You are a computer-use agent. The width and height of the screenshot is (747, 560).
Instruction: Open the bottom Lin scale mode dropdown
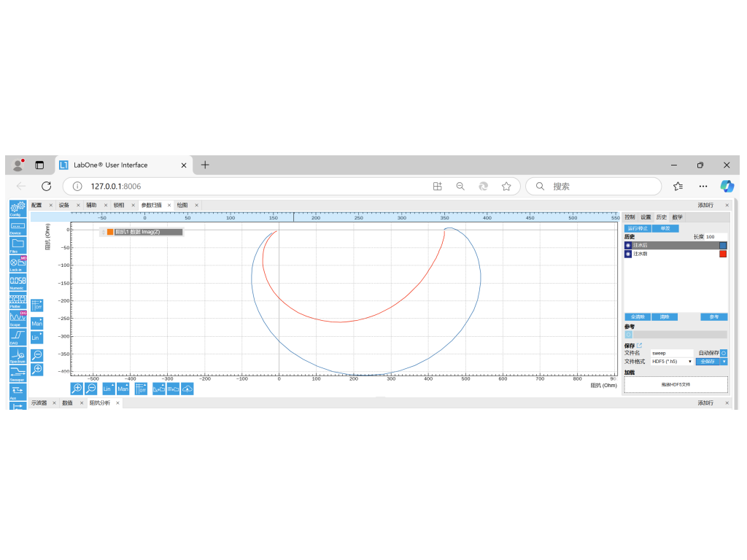tap(109, 389)
